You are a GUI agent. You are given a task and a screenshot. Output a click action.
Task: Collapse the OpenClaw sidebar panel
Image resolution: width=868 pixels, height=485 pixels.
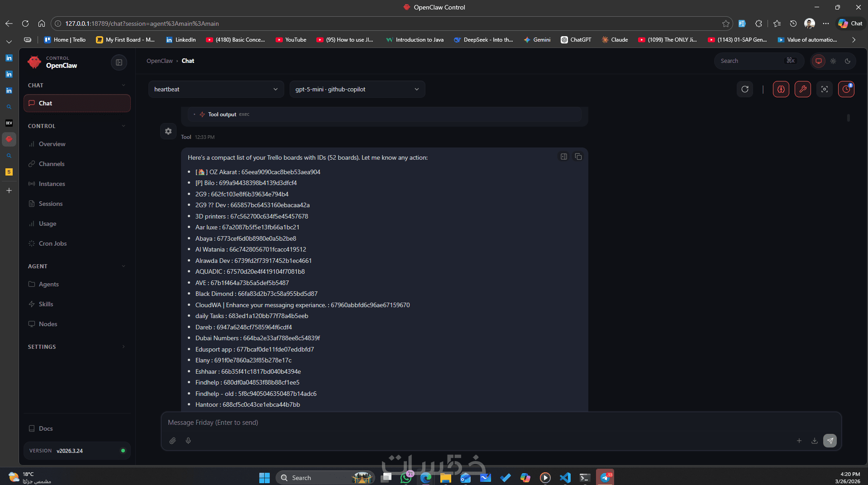(x=119, y=62)
